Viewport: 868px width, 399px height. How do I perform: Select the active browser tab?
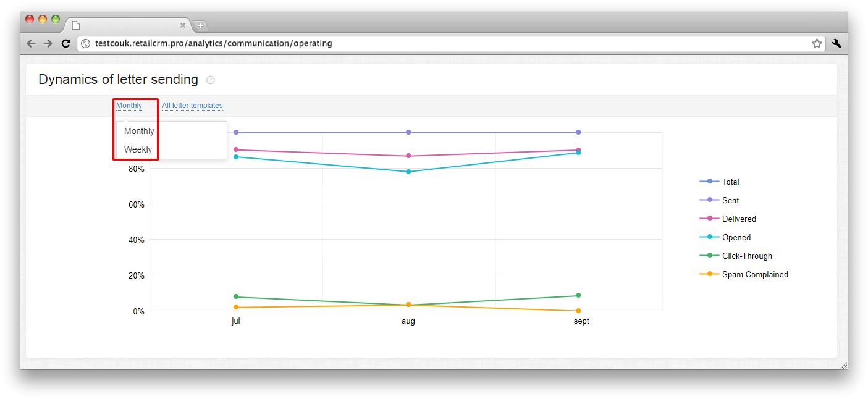pos(127,25)
